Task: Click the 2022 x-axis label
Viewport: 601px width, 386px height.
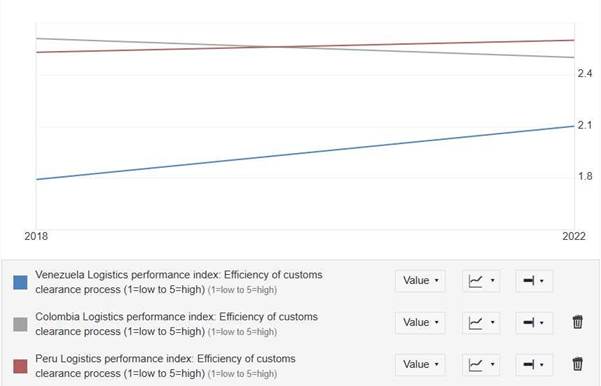Action: pos(574,236)
